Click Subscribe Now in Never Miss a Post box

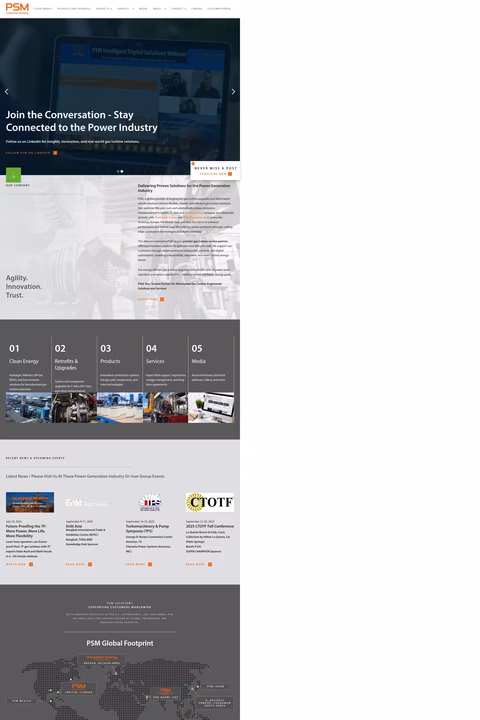click(213, 174)
